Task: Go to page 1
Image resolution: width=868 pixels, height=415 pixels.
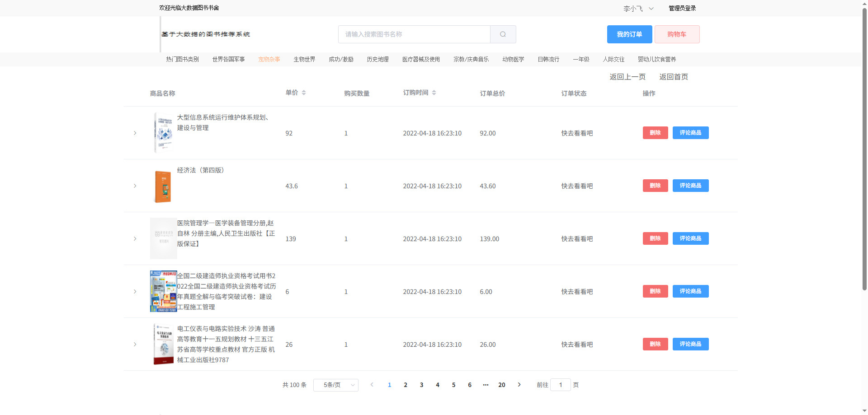Action: pos(389,385)
